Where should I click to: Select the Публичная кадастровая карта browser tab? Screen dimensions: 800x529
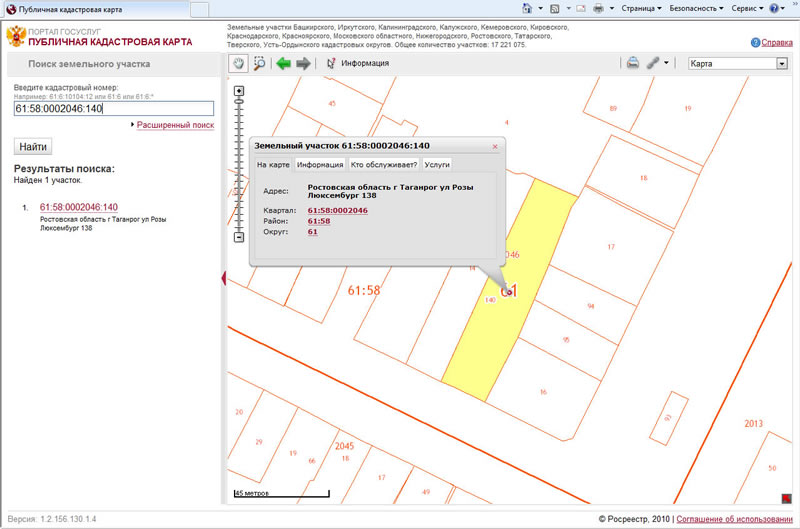pyautogui.click(x=97, y=9)
